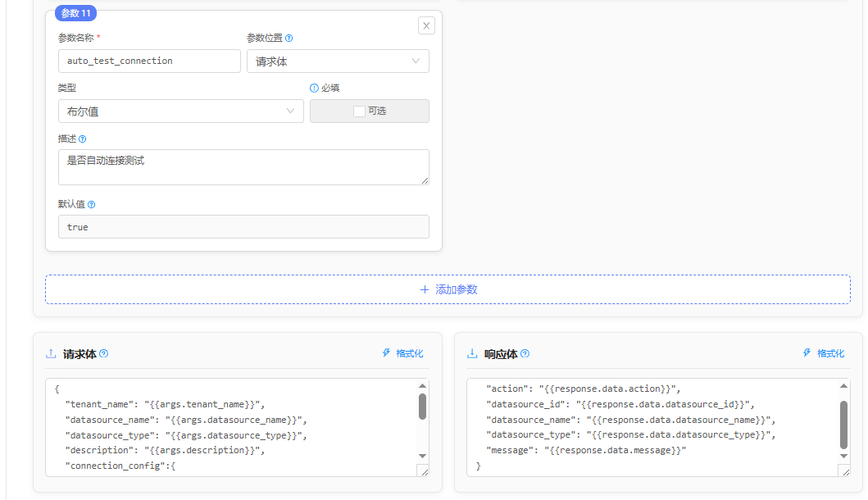Toggle the 可选 checkbox
The height and width of the screenshot is (500, 868).
[x=359, y=111]
